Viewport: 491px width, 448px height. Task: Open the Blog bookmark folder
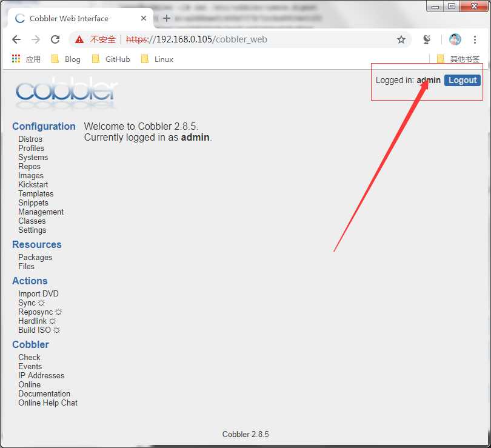click(66, 59)
